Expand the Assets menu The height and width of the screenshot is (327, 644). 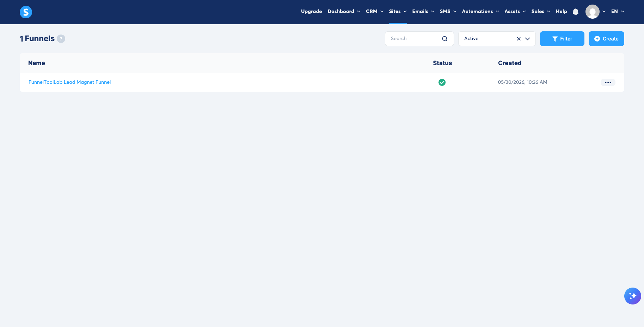coord(515,11)
